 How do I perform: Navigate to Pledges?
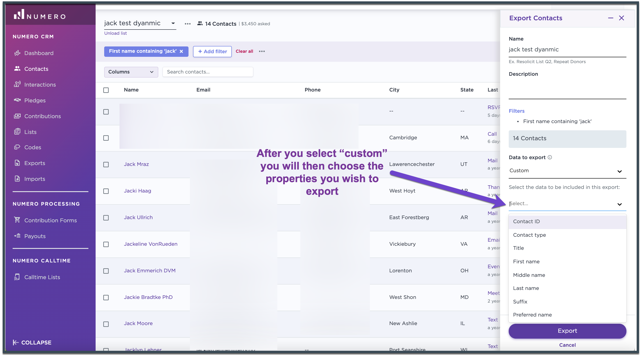click(35, 100)
